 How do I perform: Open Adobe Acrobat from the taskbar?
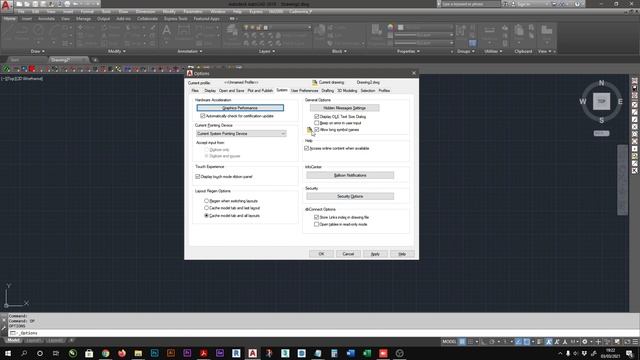203,353
